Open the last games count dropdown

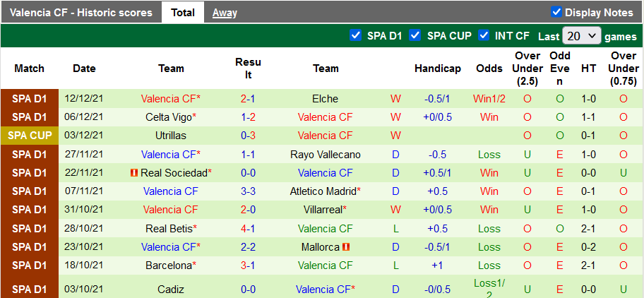click(x=581, y=36)
